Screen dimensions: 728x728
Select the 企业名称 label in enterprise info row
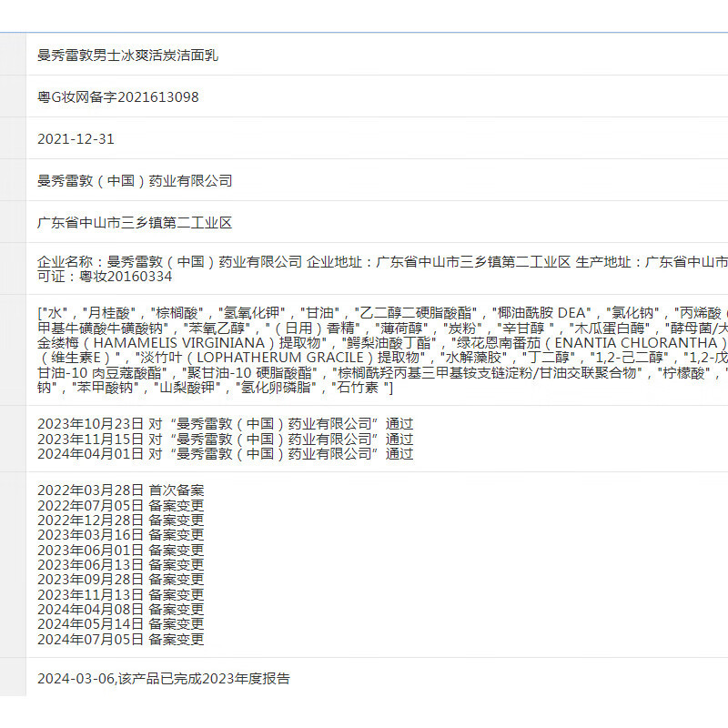click(68, 261)
